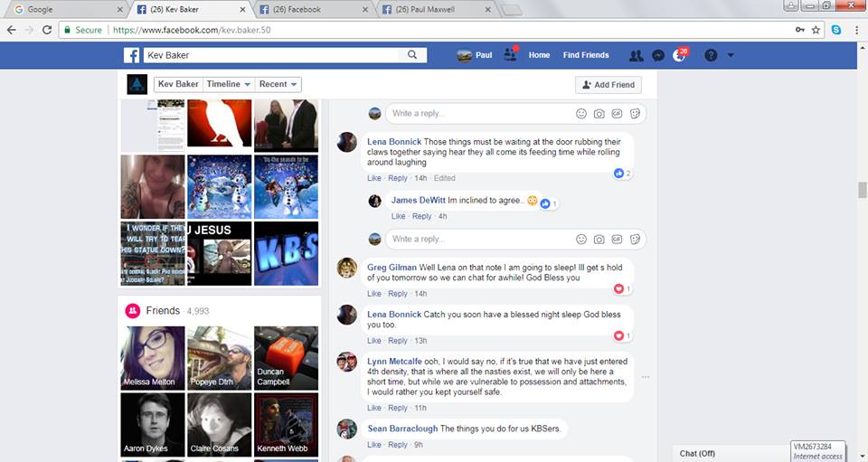Click the Facebook logo icon

[132, 55]
